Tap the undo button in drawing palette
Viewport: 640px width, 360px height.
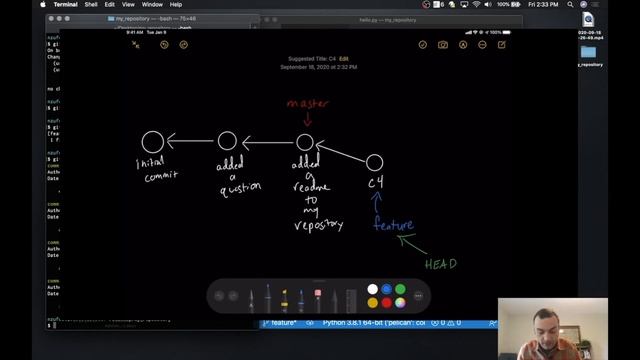[219, 296]
